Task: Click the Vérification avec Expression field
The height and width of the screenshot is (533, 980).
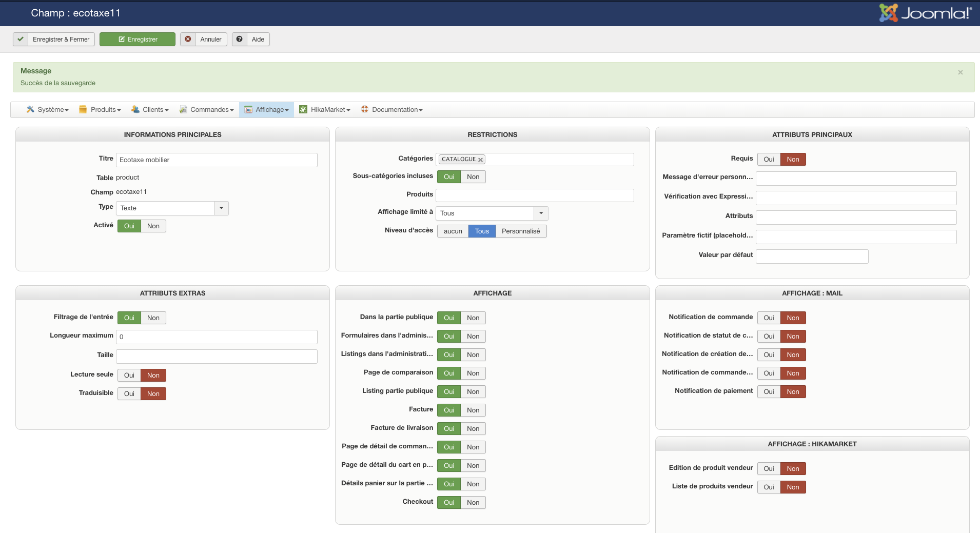Action: click(856, 198)
